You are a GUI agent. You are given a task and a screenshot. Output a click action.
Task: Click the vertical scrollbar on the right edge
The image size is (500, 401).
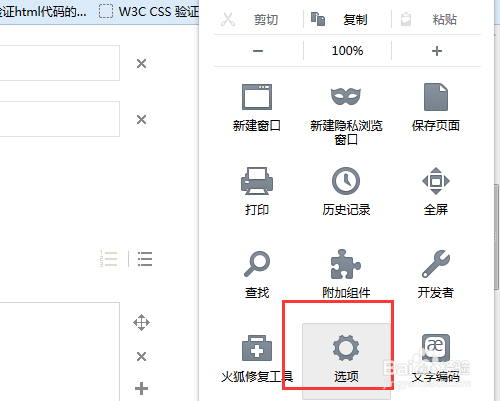coord(497,237)
